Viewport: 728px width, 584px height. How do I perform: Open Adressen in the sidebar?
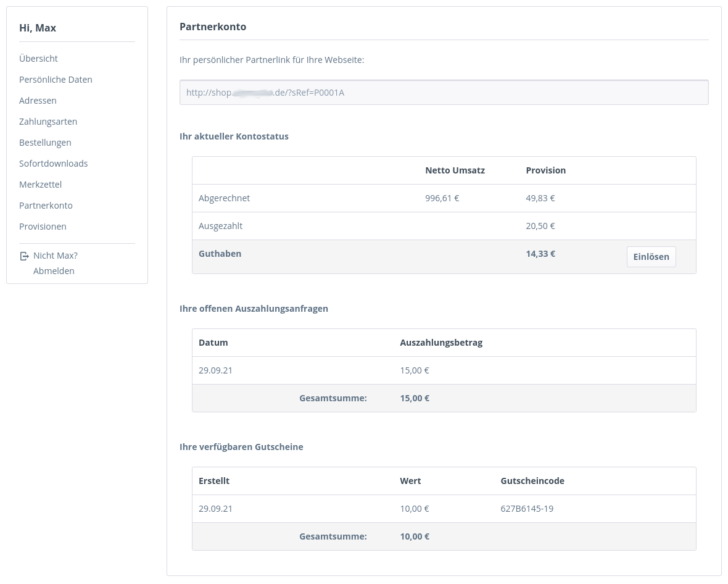[38, 101]
